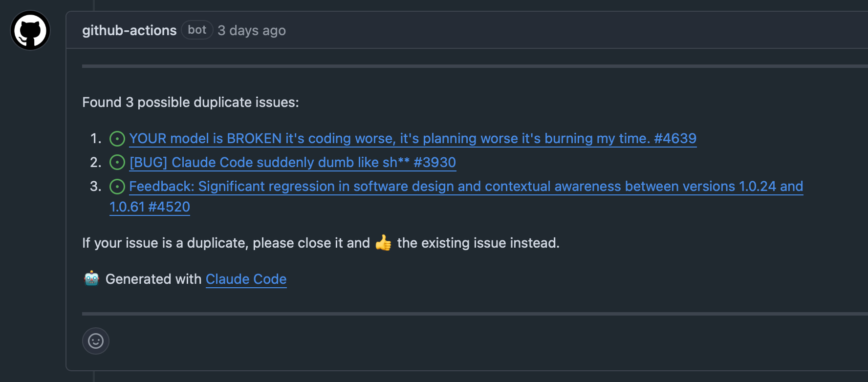The height and width of the screenshot is (382, 868).
Task: Click the bot label badge
Action: 197,30
